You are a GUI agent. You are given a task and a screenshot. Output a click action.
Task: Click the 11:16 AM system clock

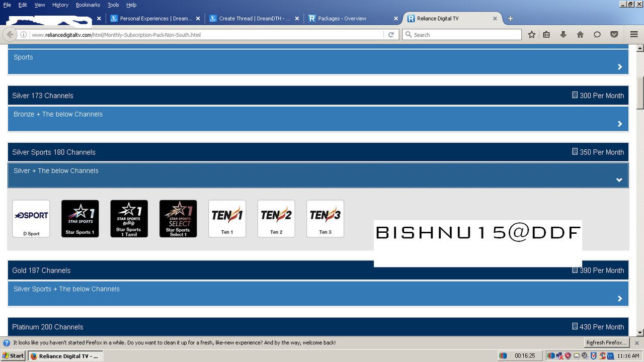point(628,355)
